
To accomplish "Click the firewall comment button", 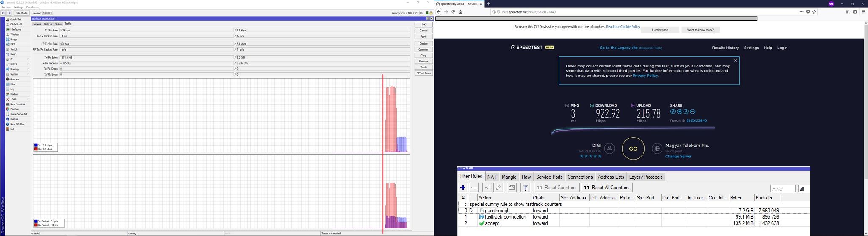I will (x=512, y=188).
